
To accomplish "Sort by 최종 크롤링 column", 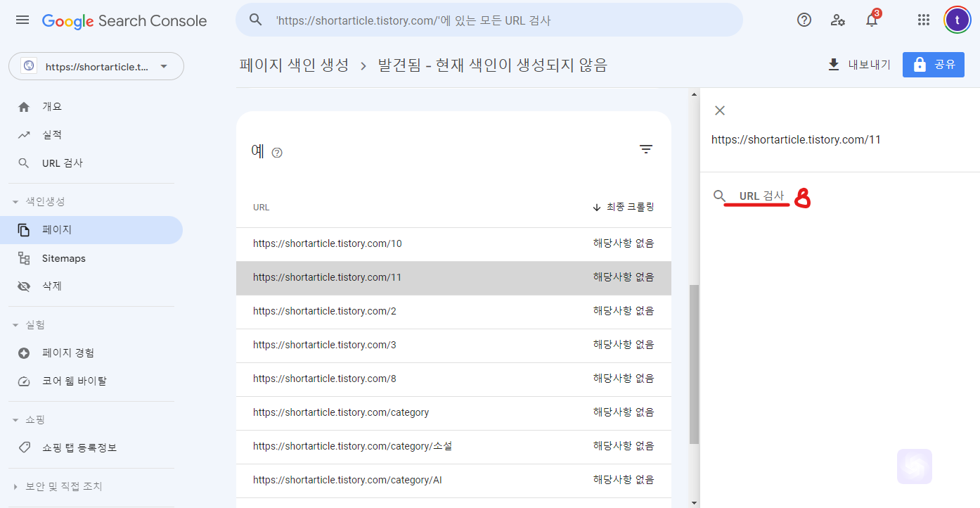I will 624,207.
